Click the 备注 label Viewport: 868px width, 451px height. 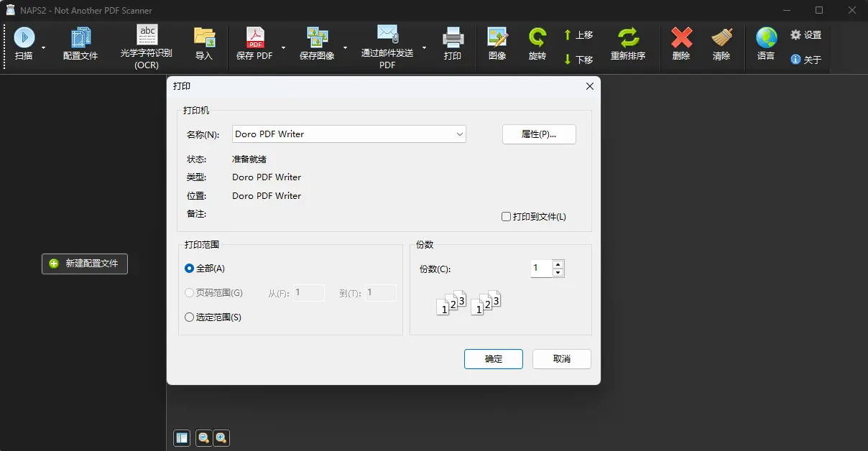click(196, 214)
